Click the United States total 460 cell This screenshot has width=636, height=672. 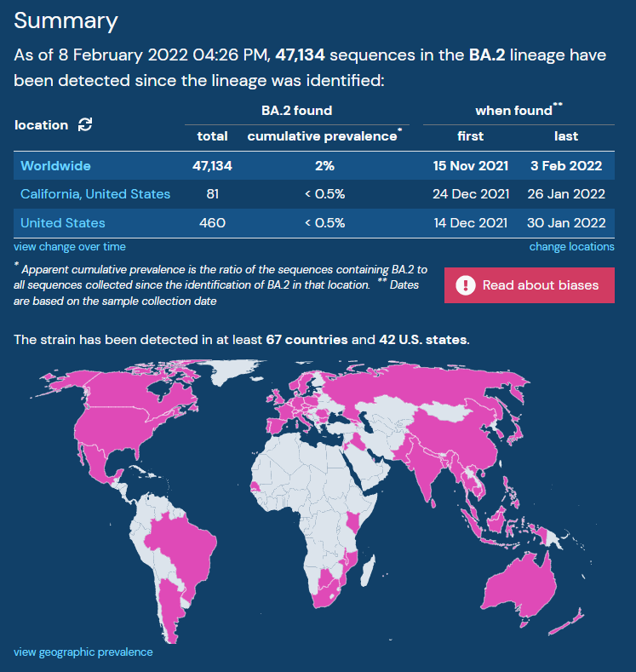212,223
